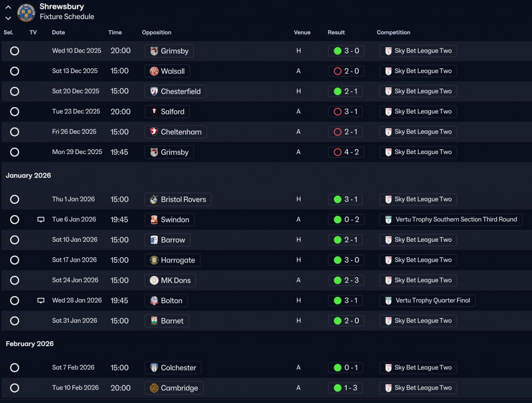
Task: Sort fixtures by the Competition column
Action: coord(393,32)
